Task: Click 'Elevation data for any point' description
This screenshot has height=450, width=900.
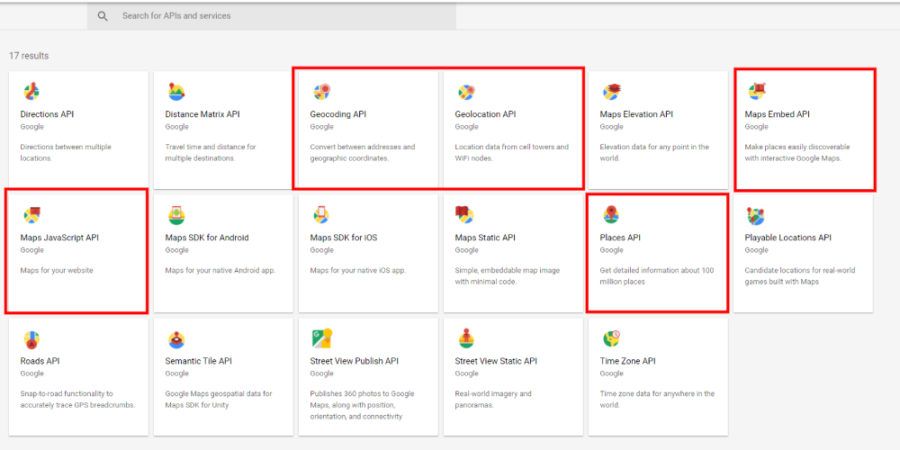Action: click(x=654, y=153)
